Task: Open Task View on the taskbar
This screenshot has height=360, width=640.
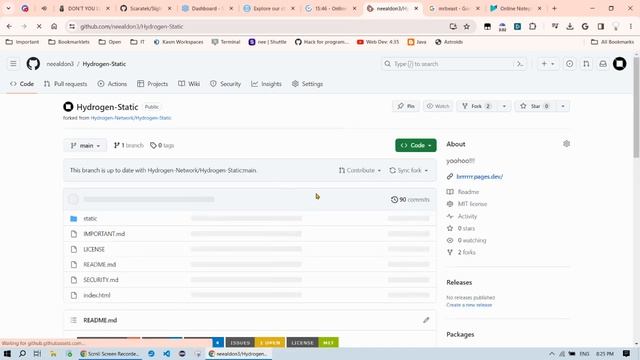Action: (37, 353)
